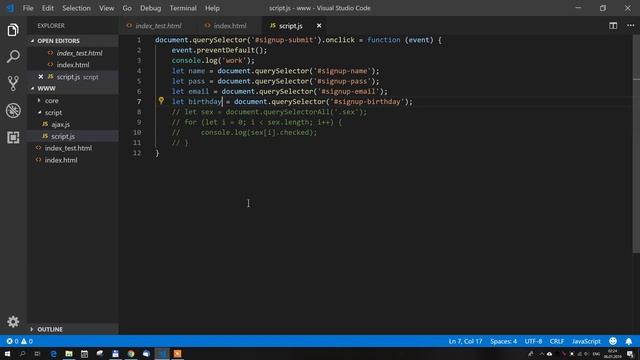Viewport: 640px width, 360px height.
Task: Open notifications bell in status bar
Action: pyautogui.click(x=629, y=341)
